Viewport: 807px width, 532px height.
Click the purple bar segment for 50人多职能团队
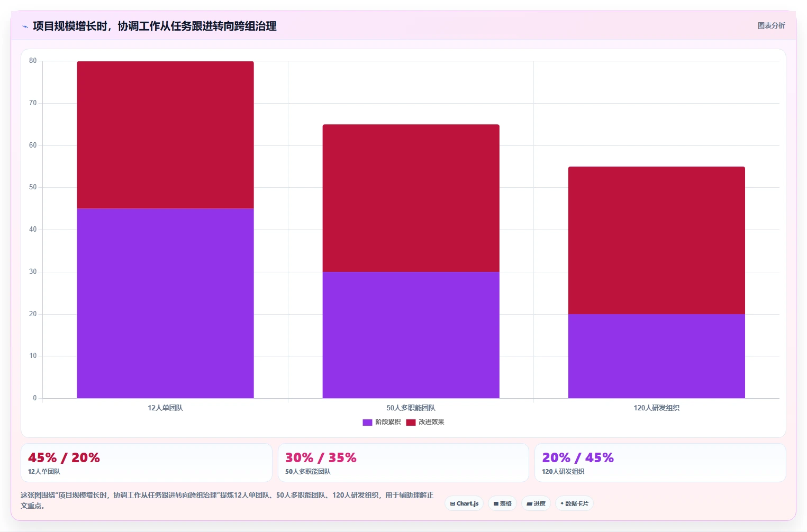[411, 335]
